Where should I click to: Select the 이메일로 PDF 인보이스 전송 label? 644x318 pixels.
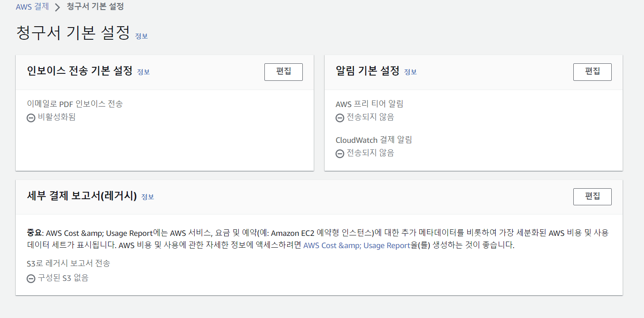(x=75, y=104)
